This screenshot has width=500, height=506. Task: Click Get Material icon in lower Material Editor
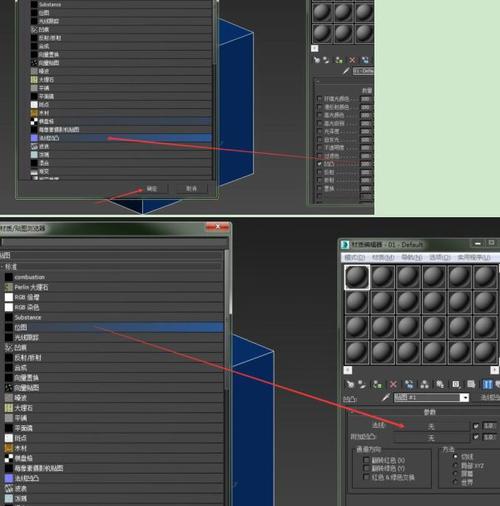pyautogui.click(x=350, y=384)
